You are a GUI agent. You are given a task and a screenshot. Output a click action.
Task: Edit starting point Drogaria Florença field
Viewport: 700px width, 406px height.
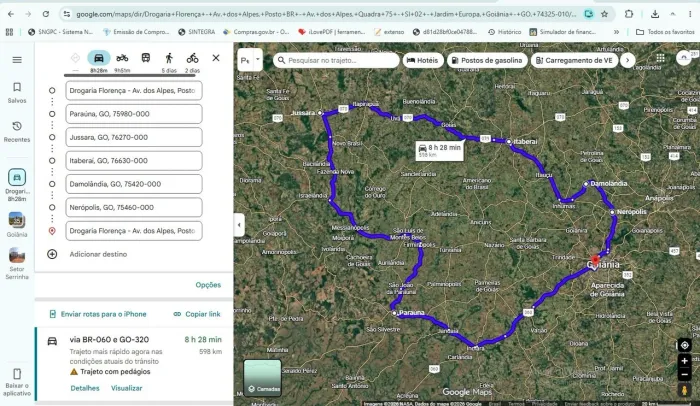click(x=133, y=91)
